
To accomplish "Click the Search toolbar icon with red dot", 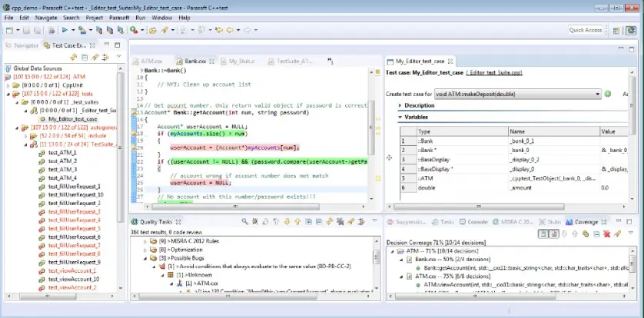I will tap(134, 30).
